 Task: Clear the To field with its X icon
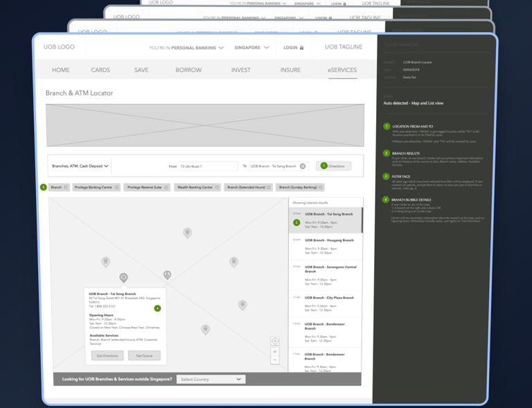(302, 166)
